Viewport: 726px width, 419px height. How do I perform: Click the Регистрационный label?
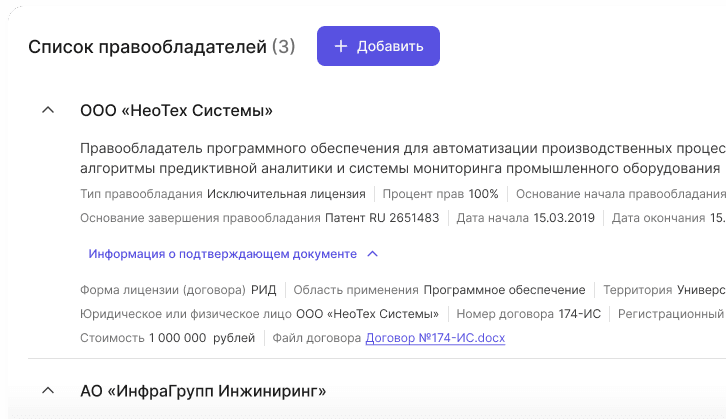(671, 314)
